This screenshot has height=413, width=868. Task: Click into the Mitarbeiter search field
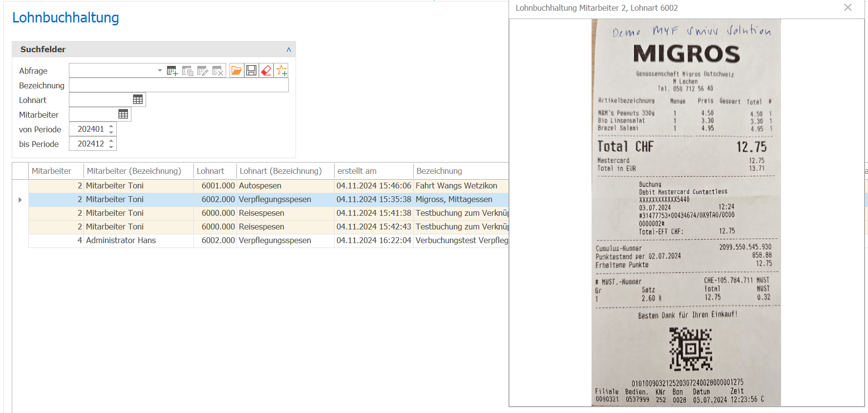[93, 114]
